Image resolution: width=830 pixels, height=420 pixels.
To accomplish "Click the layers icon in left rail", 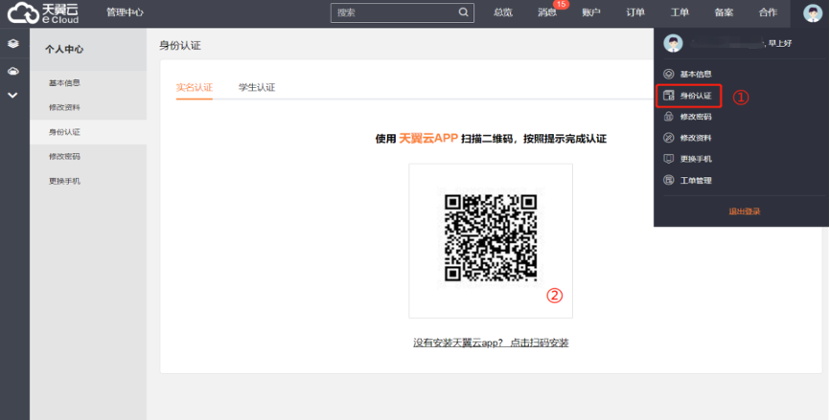I will [13, 44].
